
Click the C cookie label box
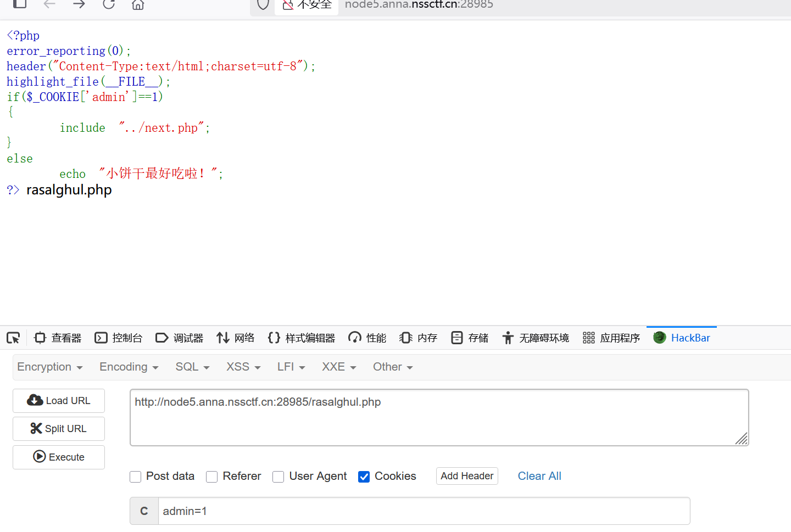(x=144, y=511)
